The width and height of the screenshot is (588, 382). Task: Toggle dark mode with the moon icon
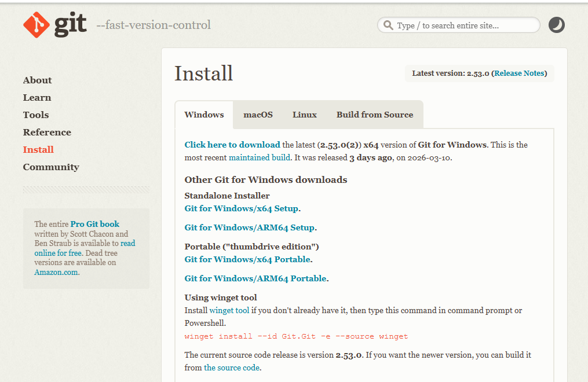[x=557, y=25]
